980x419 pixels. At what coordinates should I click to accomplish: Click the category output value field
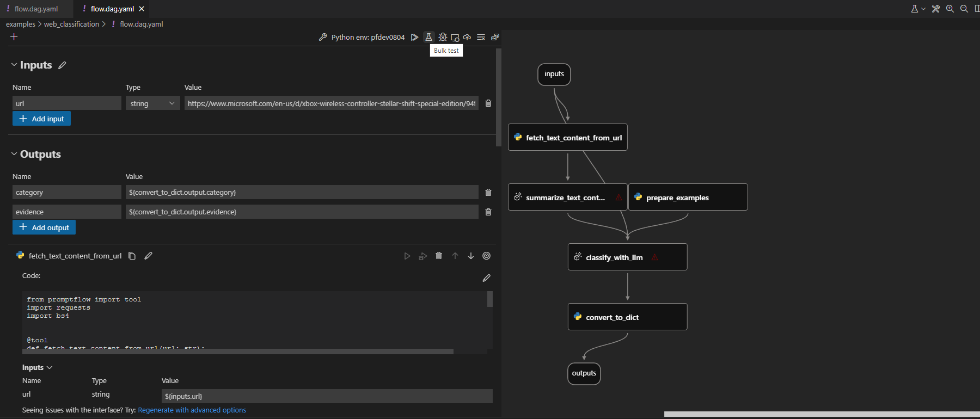302,192
